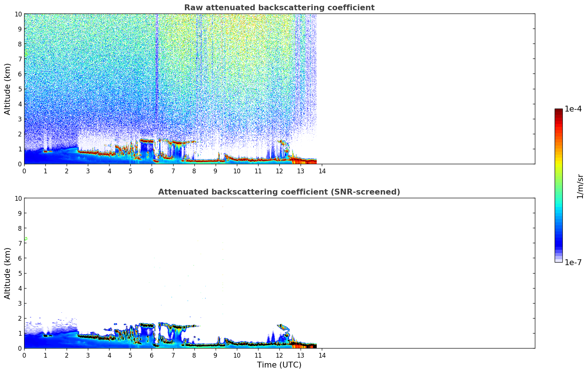This screenshot has height=373, width=588.
Task: Click the '1/m/sr' colorbar unit label
Action: point(580,186)
